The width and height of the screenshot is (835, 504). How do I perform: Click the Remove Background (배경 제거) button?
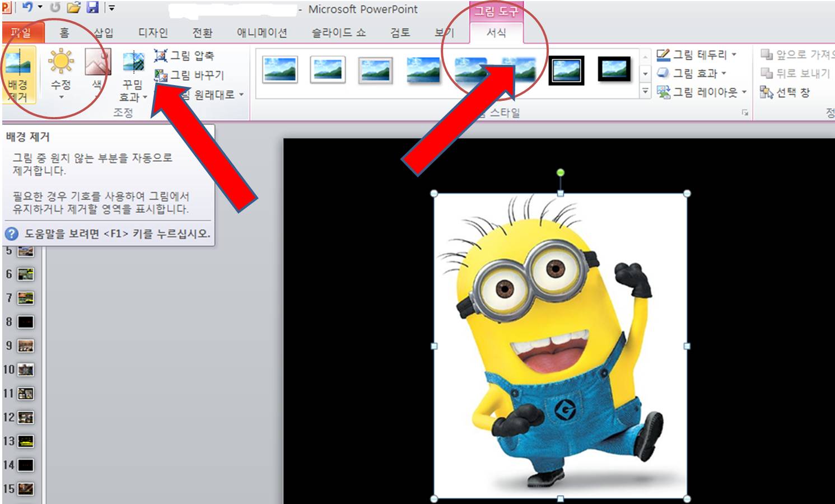[x=18, y=75]
